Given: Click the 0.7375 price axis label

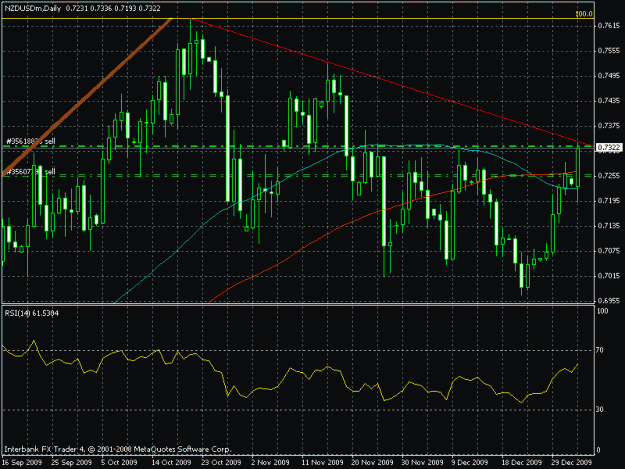Looking at the screenshot, I should coord(608,126).
